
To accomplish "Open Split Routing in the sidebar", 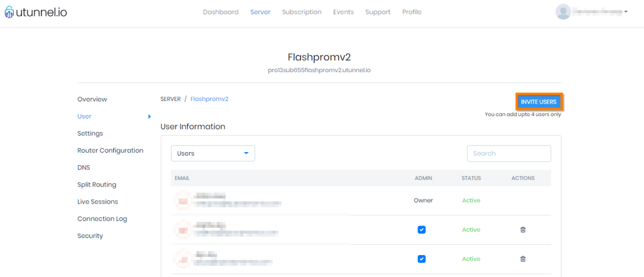I will 96,185.
